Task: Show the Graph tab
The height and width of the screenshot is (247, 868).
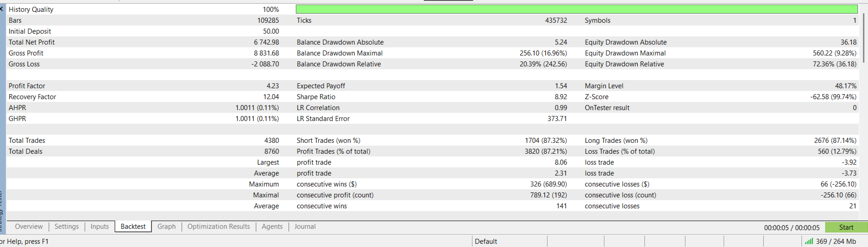Action: tap(167, 227)
